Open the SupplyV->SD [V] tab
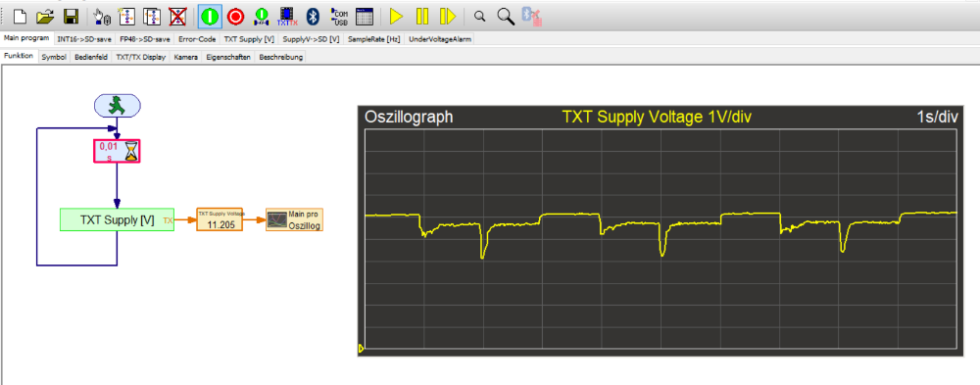 (312, 39)
